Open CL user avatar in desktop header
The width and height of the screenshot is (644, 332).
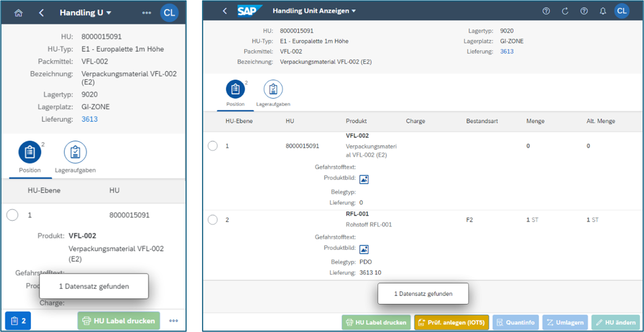(x=622, y=11)
